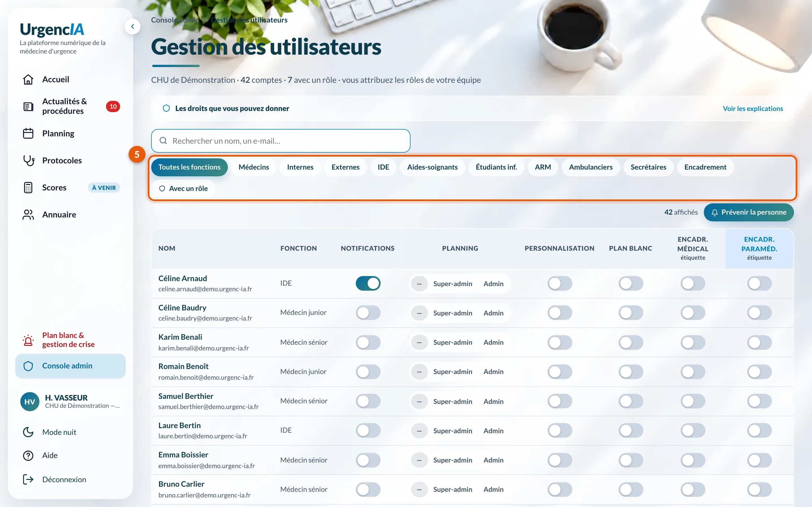
Task: Open H. VASSEUR user profile menu
Action: point(70,402)
